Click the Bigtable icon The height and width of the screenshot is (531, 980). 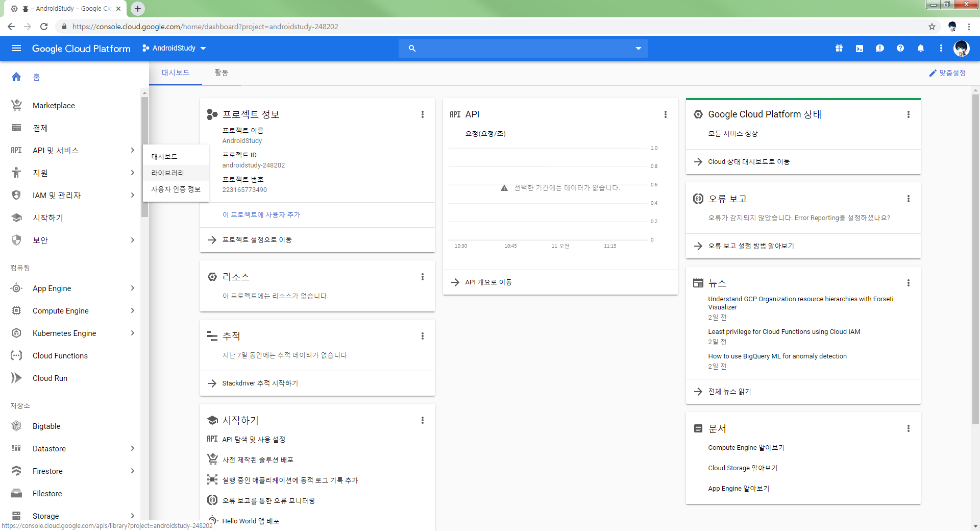[x=16, y=426]
